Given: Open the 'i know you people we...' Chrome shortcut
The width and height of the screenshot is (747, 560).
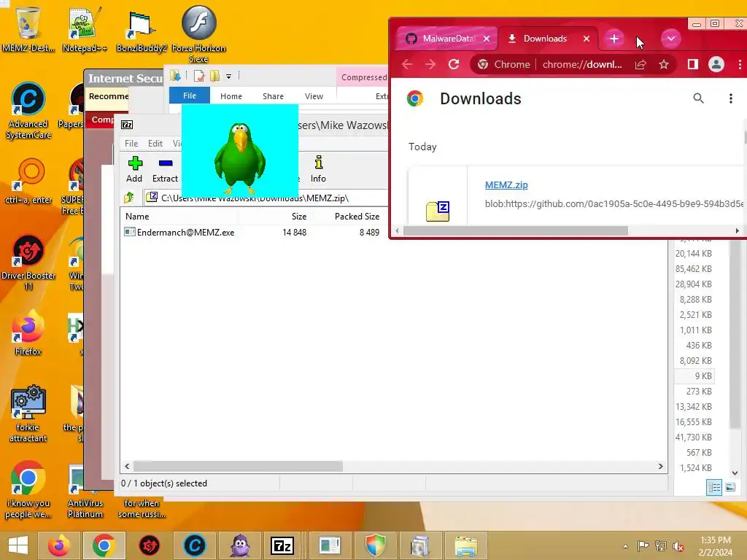Looking at the screenshot, I should pos(28,489).
